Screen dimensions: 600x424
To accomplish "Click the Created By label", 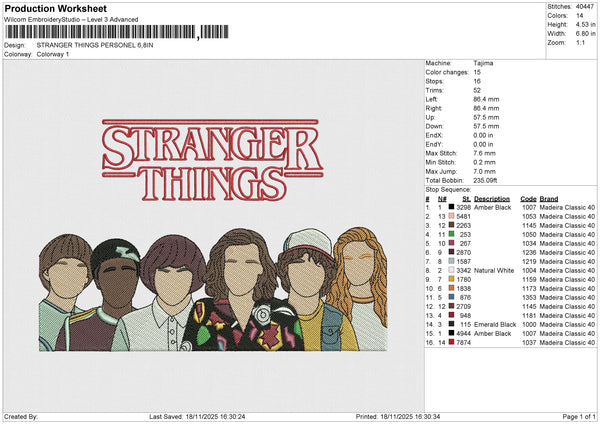I will 21,416.
